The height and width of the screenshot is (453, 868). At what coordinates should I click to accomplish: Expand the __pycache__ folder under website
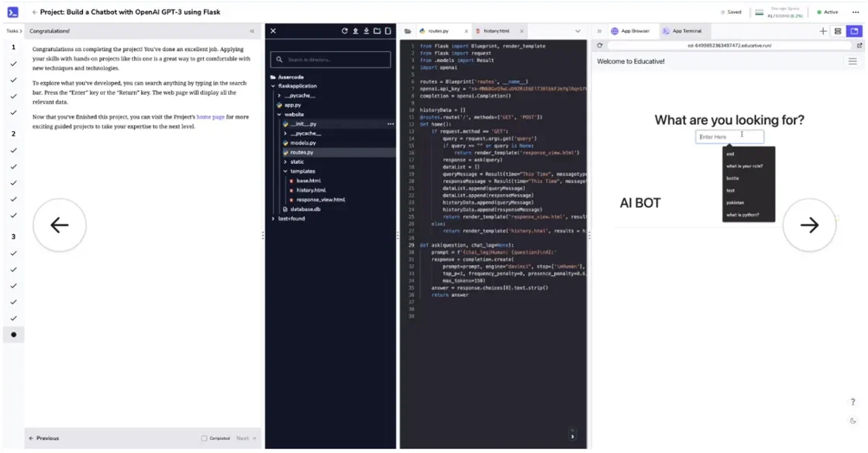[286, 133]
